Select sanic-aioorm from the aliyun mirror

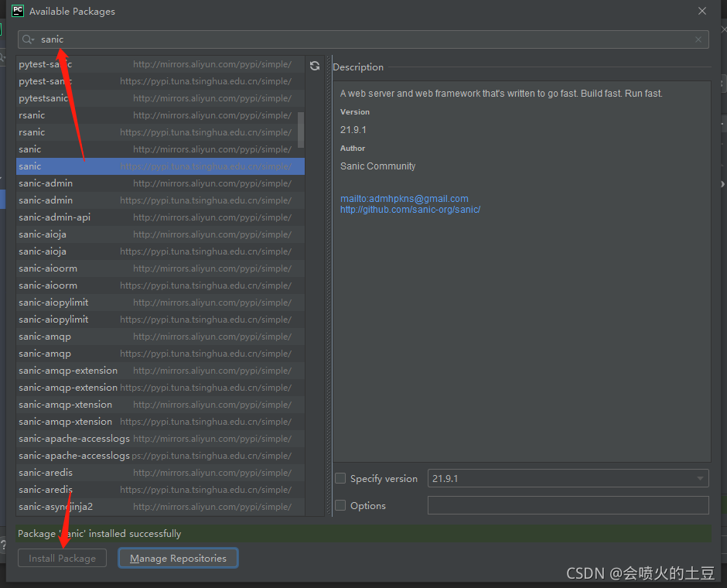pos(160,268)
